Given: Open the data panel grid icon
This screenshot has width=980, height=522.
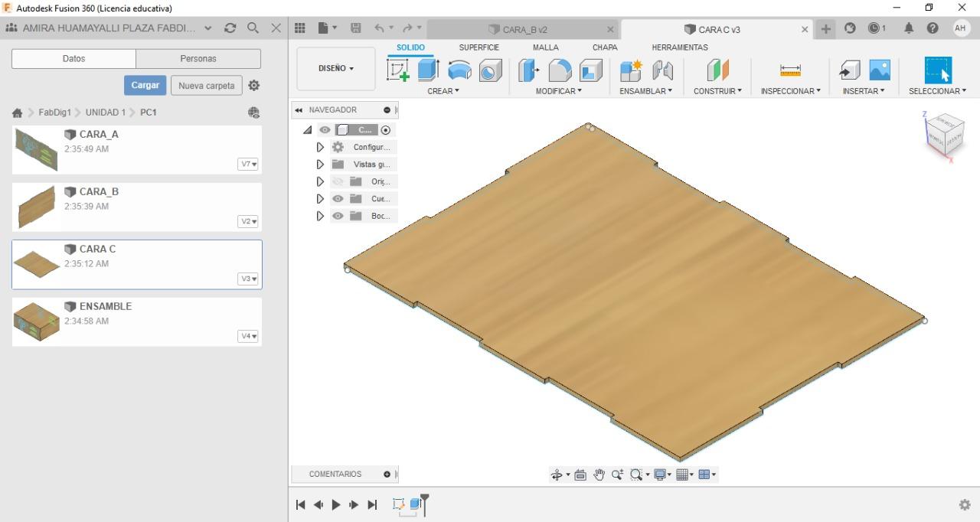Looking at the screenshot, I should click(300, 28).
